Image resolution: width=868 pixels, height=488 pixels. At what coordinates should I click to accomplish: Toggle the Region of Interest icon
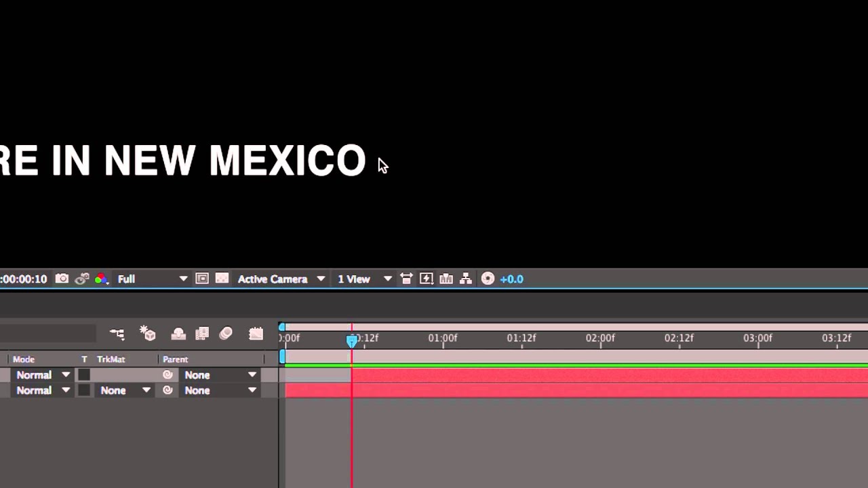pyautogui.click(x=202, y=279)
